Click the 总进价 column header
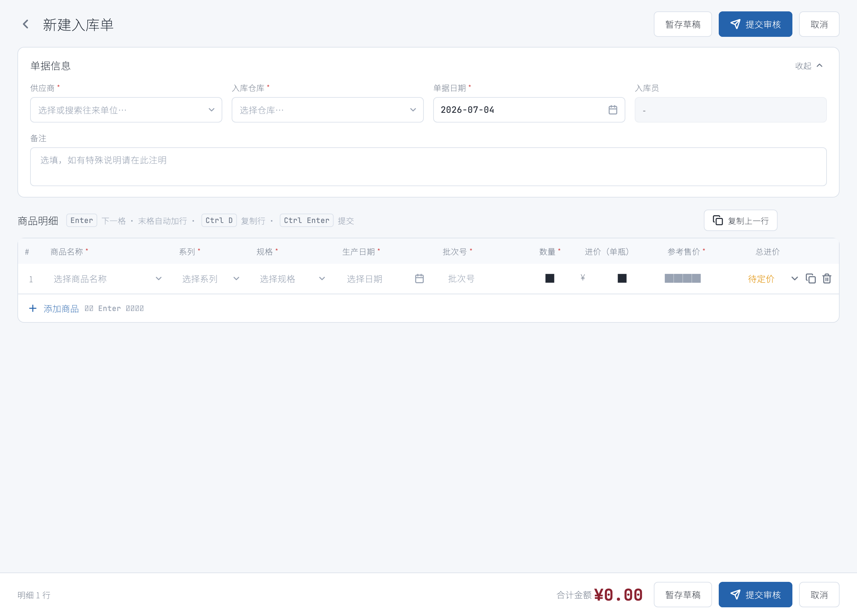The image size is (857, 616). click(767, 252)
